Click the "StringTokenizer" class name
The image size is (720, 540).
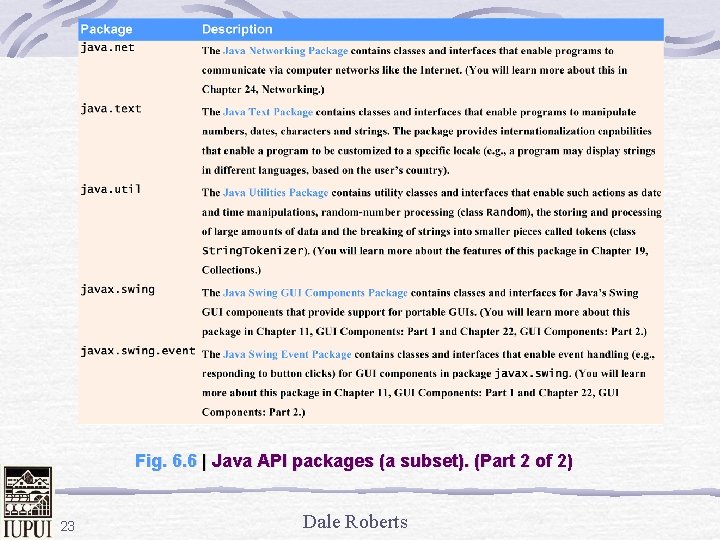click(253, 251)
